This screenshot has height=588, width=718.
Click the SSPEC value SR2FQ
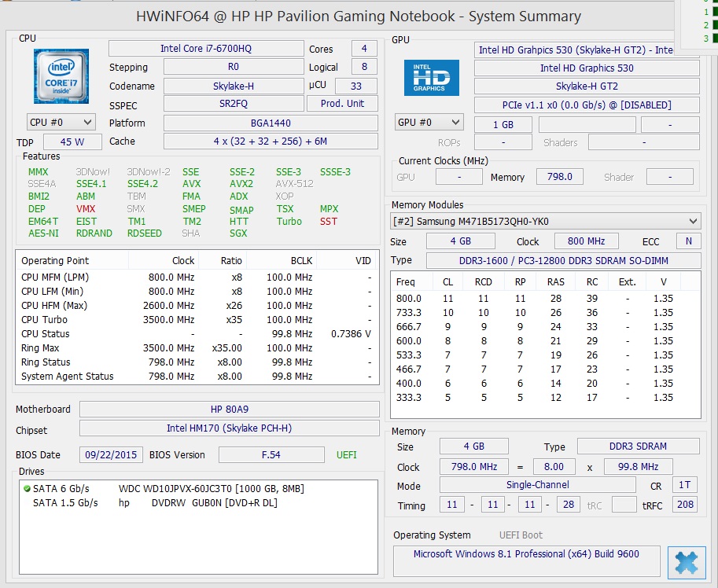click(x=234, y=104)
